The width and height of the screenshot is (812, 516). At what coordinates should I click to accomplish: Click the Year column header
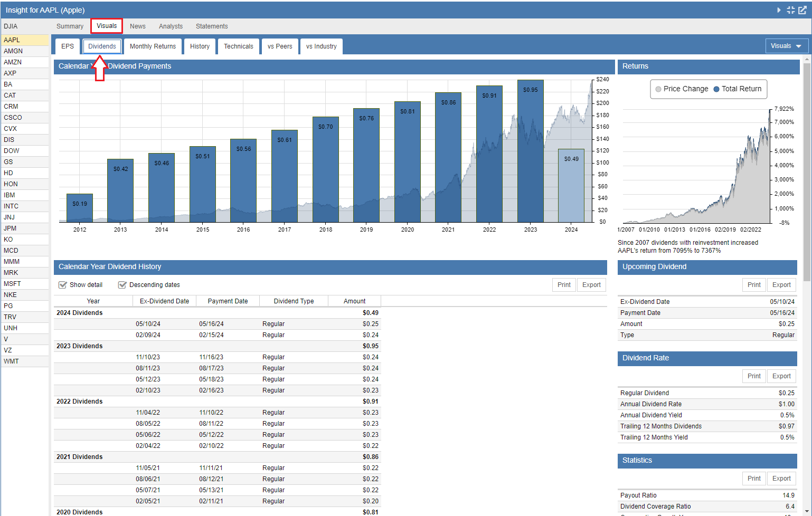tap(93, 301)
